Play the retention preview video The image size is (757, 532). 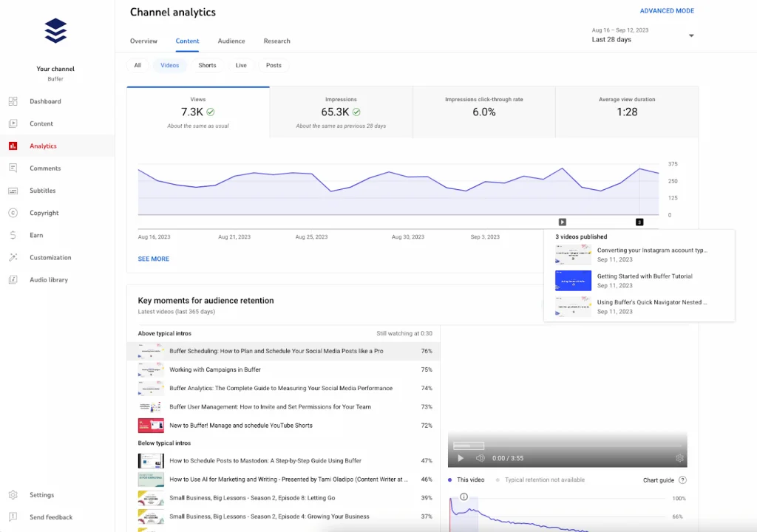point(460,458)
